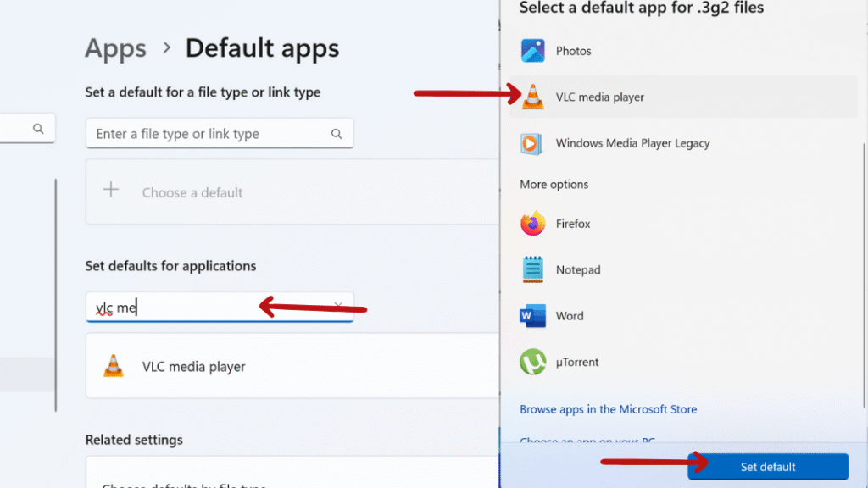Click the Word icon
The width and height of the screenshot is (868, 488).
pos(532,315)
